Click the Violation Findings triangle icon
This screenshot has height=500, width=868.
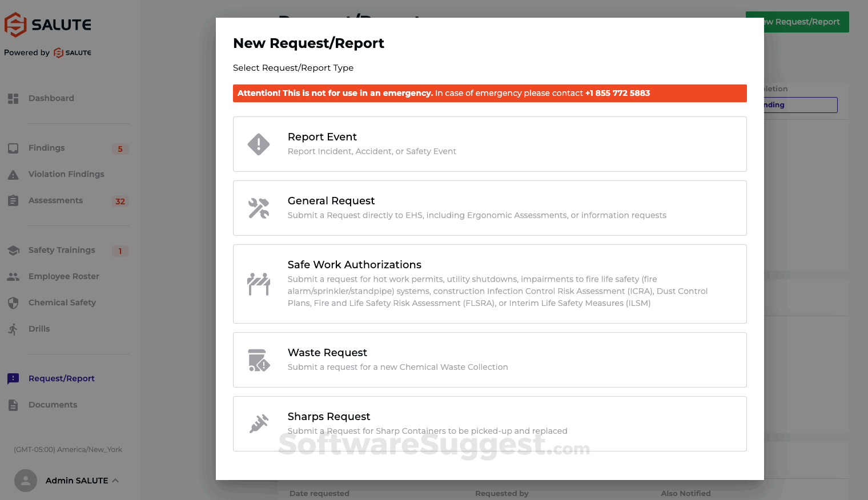(13, 175)
